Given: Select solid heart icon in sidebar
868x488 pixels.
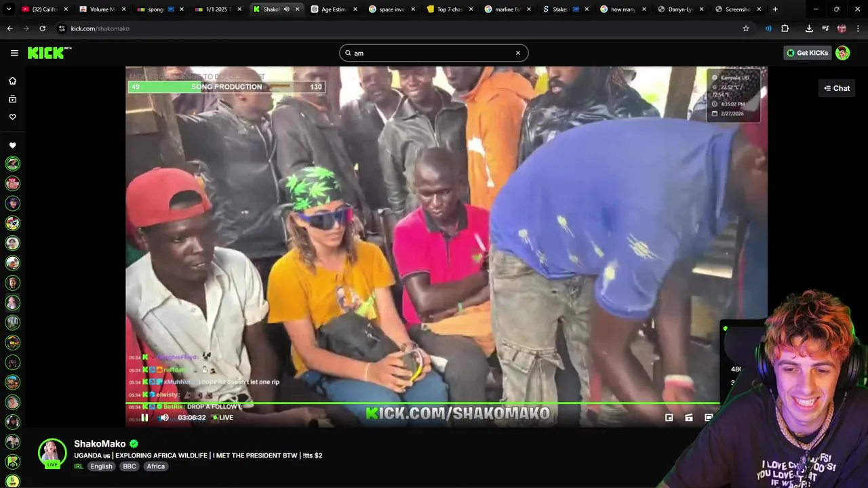Looking at the screenshot, I should [12, 146].
